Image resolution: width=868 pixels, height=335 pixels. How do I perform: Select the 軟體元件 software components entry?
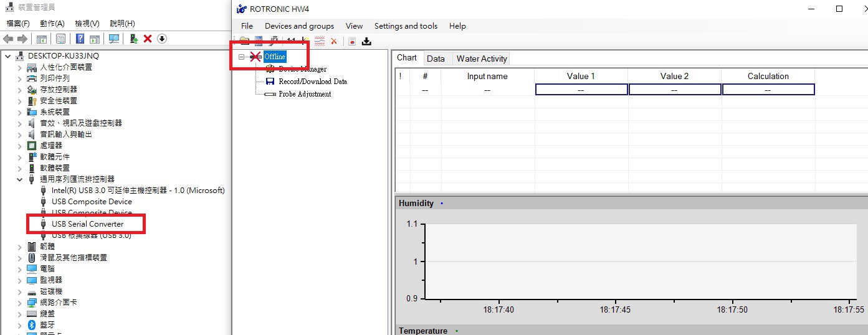coord(55,157)
